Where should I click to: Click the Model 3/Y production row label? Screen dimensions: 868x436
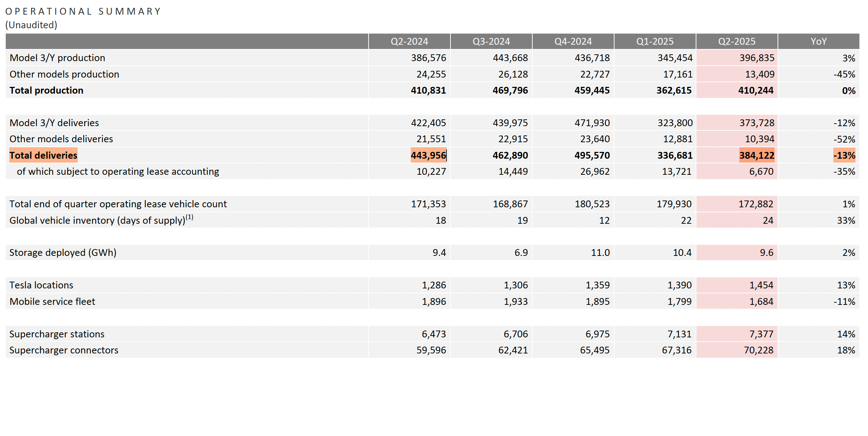pos(57,58)
